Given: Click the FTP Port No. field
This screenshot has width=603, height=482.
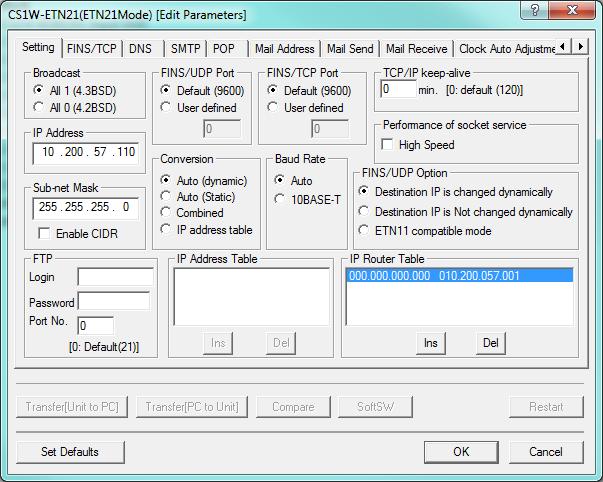Looking at the screenshot, I should pyautogui.click(x=95, y=326).
